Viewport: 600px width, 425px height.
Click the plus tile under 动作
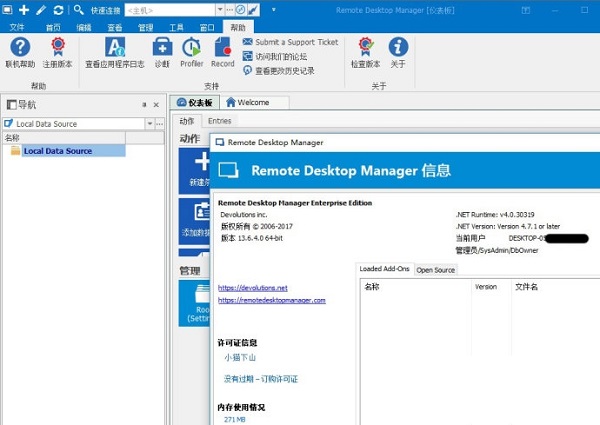(x=194, y=171)
